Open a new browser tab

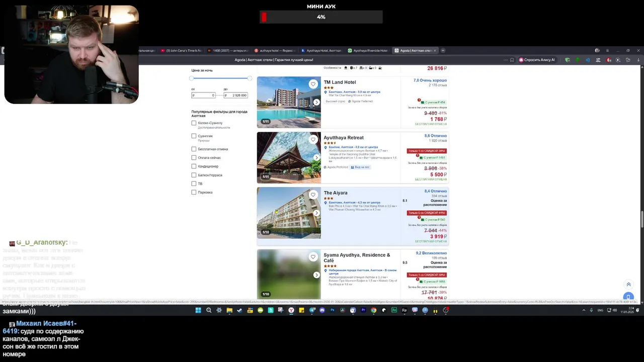(x=443, y=50)
